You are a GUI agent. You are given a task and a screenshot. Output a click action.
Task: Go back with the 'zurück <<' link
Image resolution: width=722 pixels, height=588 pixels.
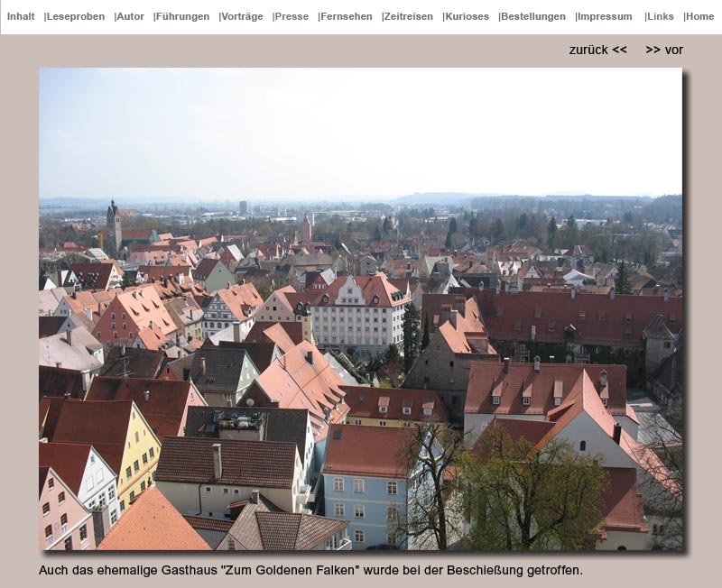597,50
